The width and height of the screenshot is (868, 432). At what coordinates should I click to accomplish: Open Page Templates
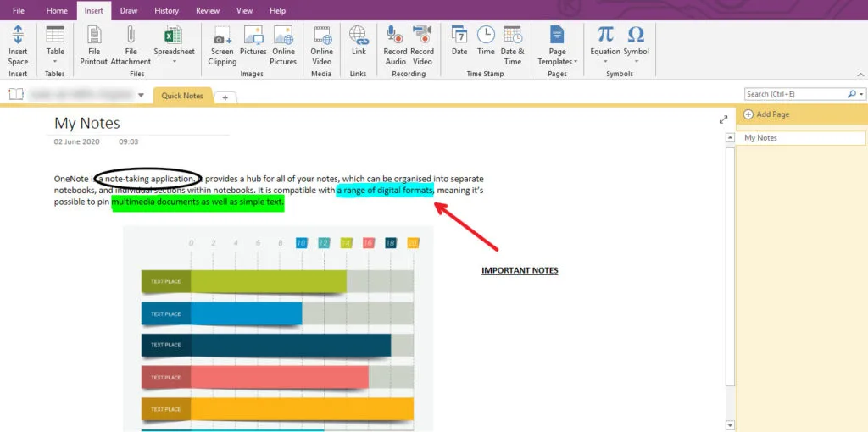(x=557, y=46)
